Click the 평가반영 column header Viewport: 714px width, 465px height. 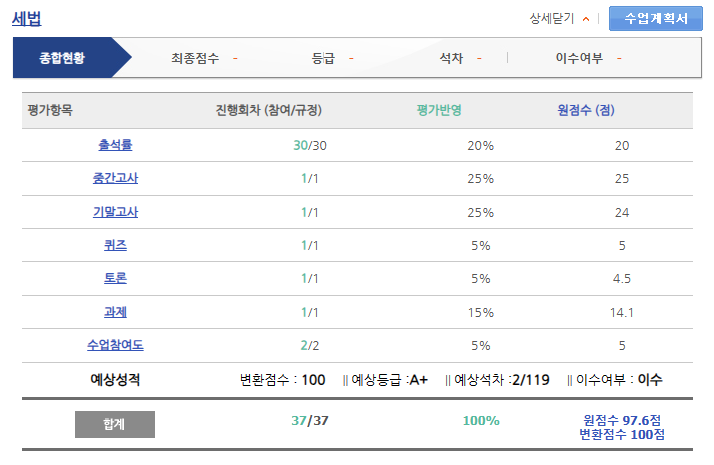tap(439, 110)
